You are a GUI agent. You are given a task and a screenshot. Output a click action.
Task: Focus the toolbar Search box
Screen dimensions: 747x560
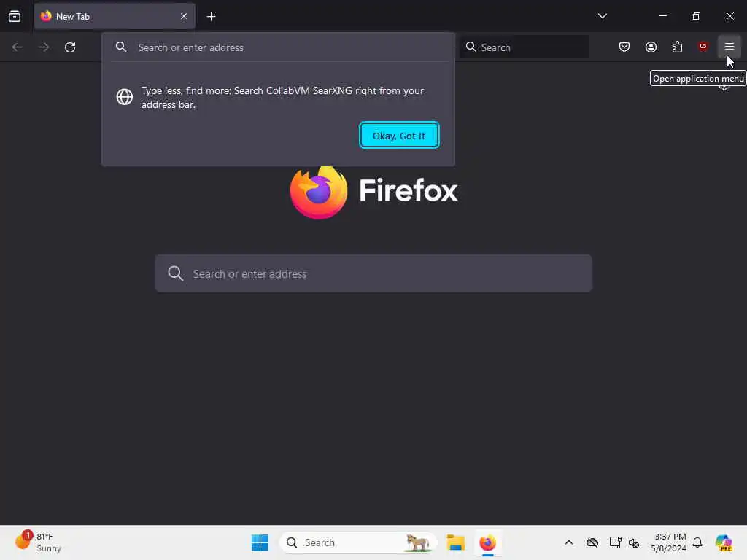pos(525,47)
